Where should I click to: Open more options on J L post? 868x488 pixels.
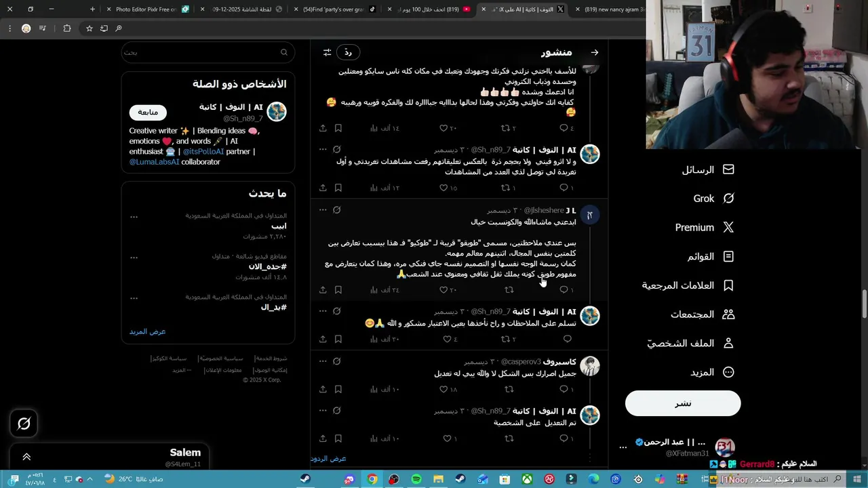pyautogui.click(x=323, y=210)
